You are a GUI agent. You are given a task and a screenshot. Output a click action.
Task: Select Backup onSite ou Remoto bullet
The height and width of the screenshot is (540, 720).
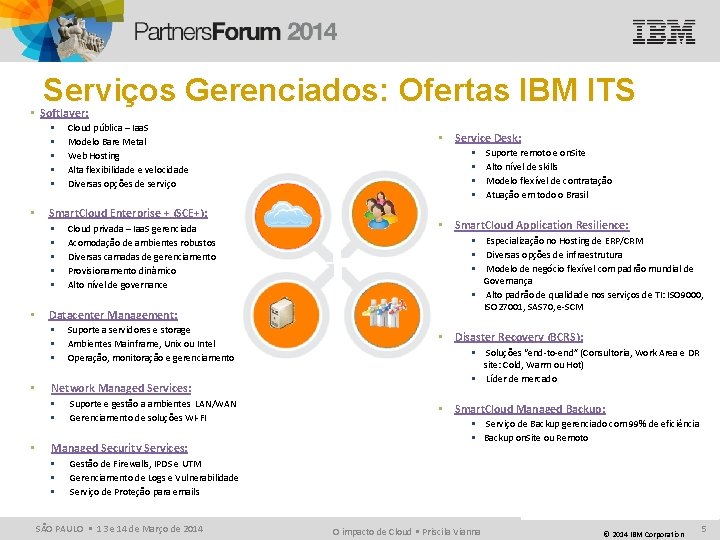(536, 438)
